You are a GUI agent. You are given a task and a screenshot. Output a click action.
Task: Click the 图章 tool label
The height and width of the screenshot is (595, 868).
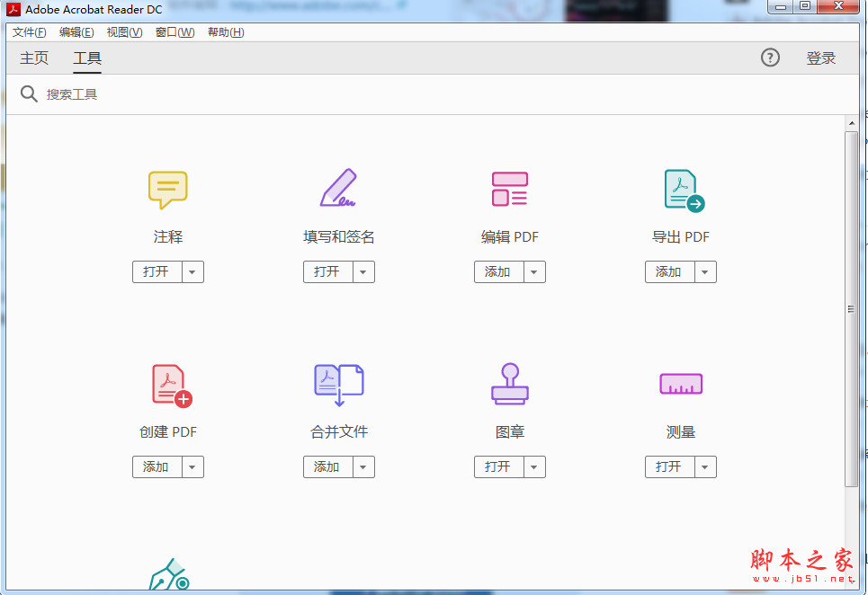(x=510, y=432)
